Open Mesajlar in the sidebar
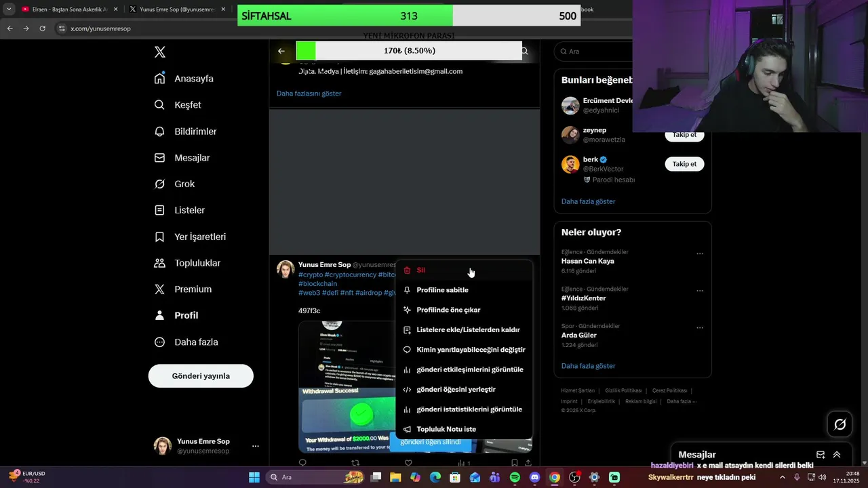868x488 pixels. [x=182, y=158]
